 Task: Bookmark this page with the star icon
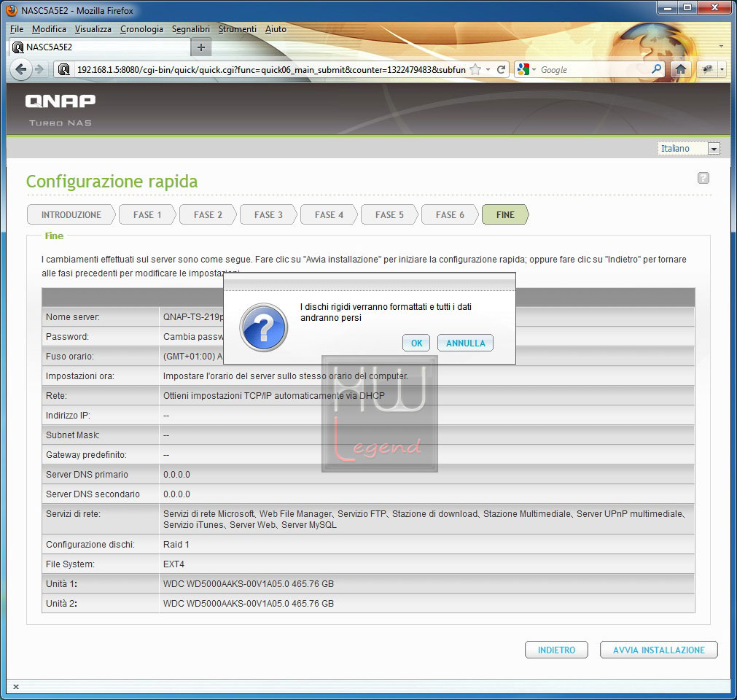click(475, 69)
